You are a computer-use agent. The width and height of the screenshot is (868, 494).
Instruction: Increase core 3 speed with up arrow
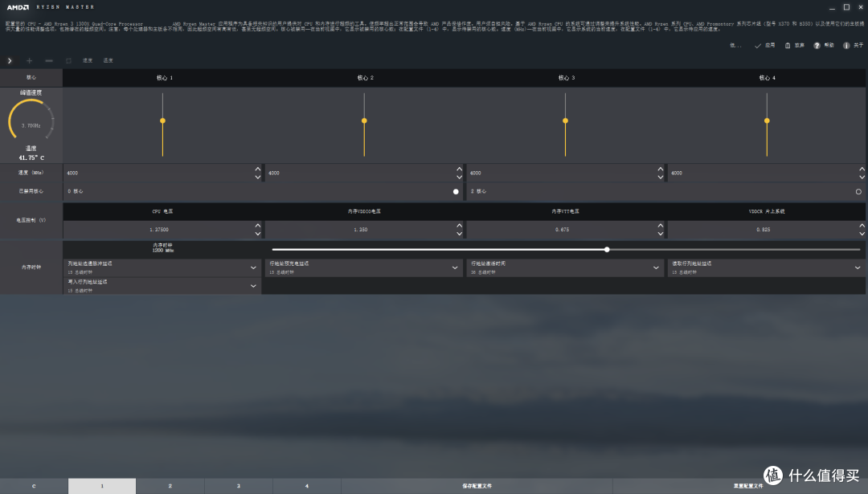[x=661, y=169]
